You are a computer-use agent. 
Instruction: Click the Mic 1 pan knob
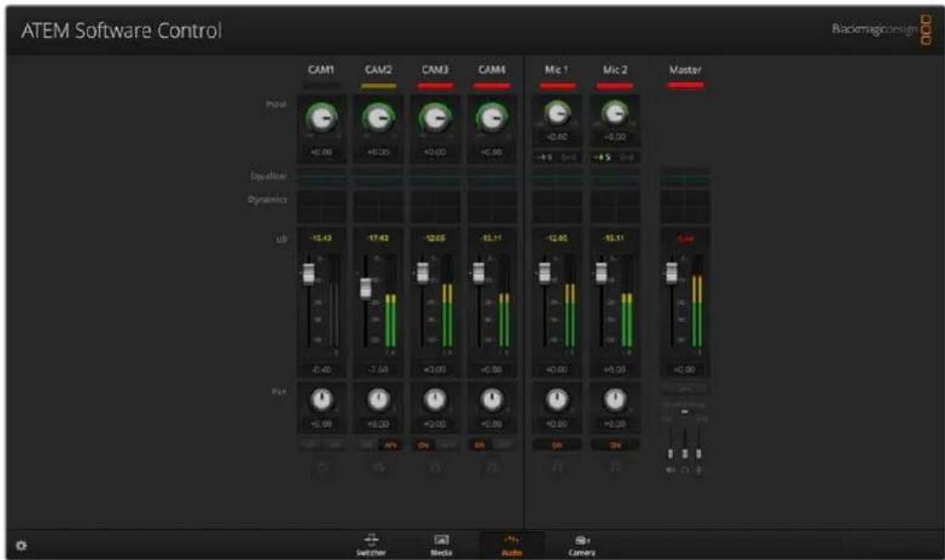[557, 399]
